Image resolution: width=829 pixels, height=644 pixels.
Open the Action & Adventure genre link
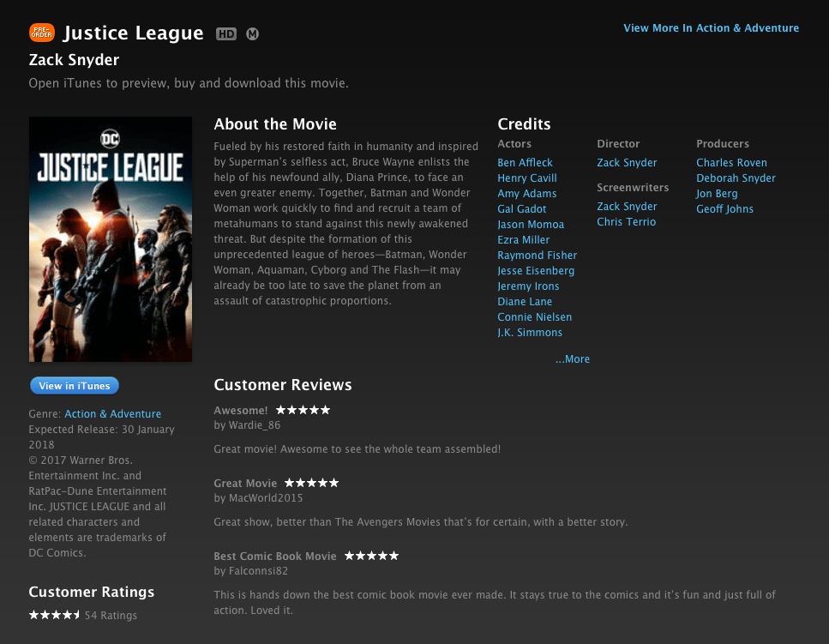(x=112, y=414)
